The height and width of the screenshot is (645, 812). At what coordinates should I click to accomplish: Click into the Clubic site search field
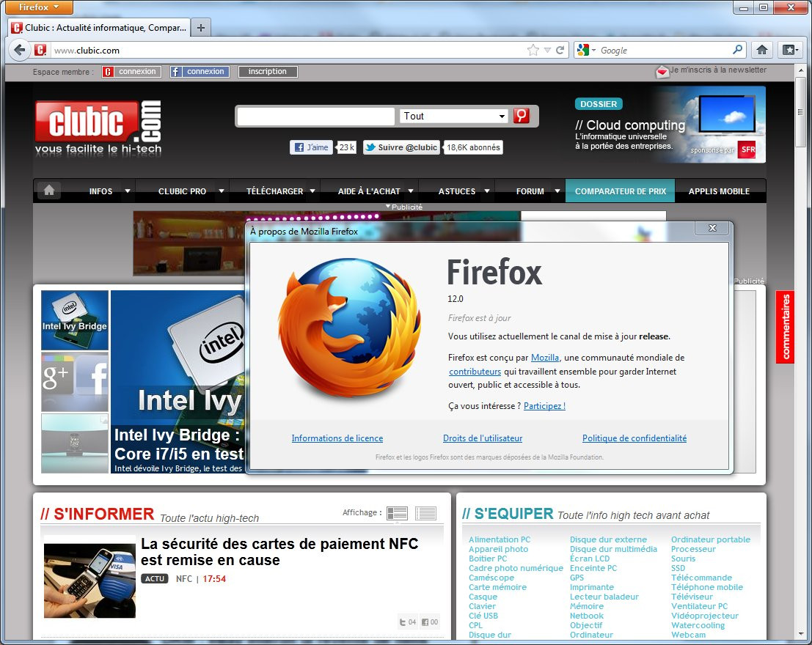316,116
